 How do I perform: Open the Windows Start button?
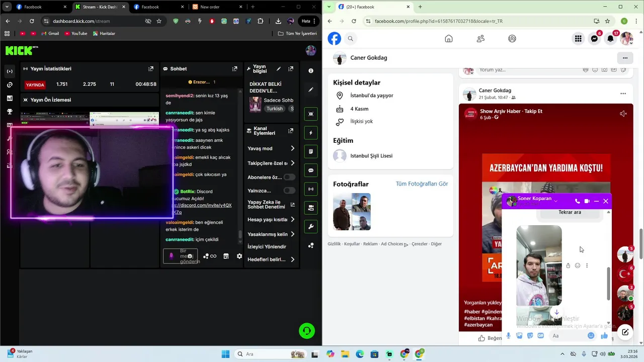coord(225,354)
